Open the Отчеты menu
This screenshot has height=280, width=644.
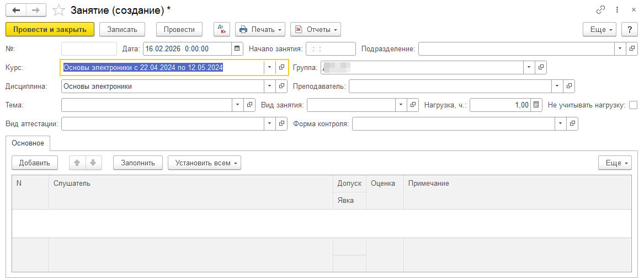point(316,29)
